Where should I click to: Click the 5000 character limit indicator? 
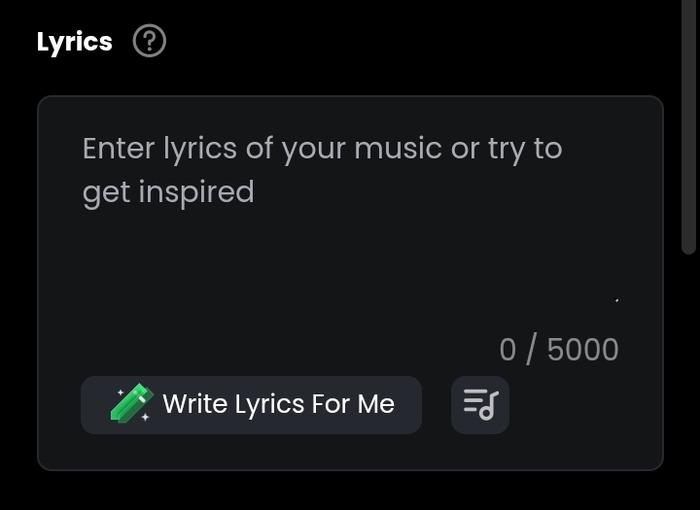[x=583, y=350]
